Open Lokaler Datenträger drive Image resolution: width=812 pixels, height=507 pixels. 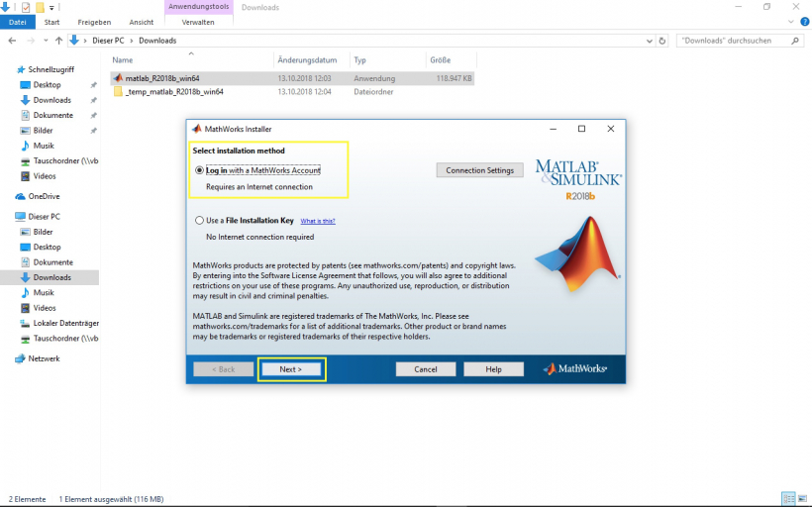(65, 323)
